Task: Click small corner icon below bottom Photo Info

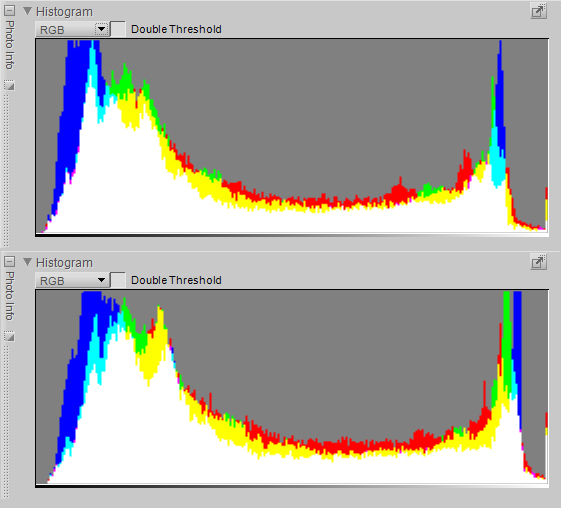Action: (x=9, y=337)
